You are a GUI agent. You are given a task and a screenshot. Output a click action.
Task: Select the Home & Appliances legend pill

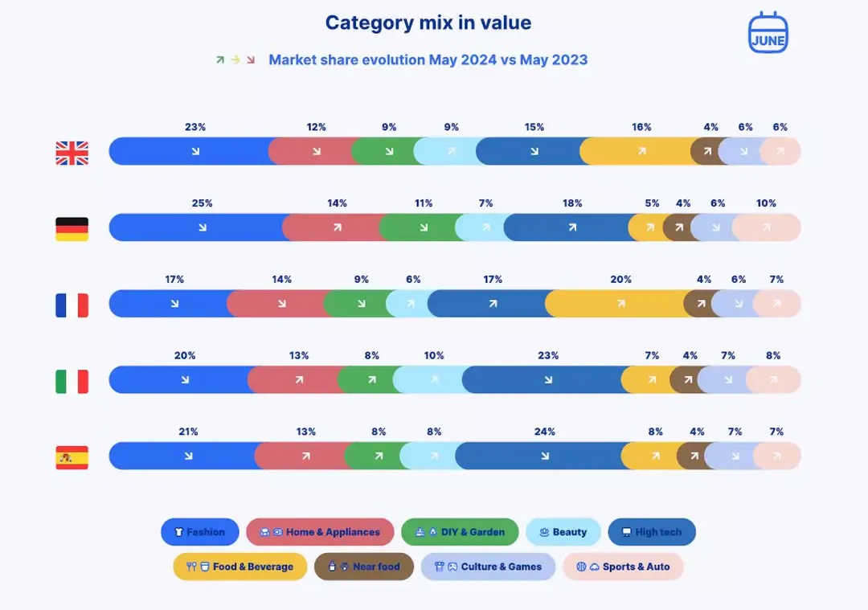pyautogui.click(x=320, y=532)
